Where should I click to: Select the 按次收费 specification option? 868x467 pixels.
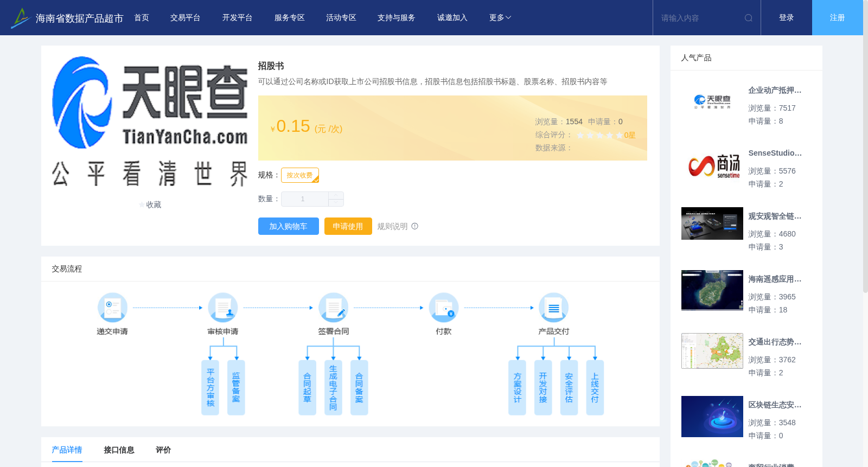point(300,175)
